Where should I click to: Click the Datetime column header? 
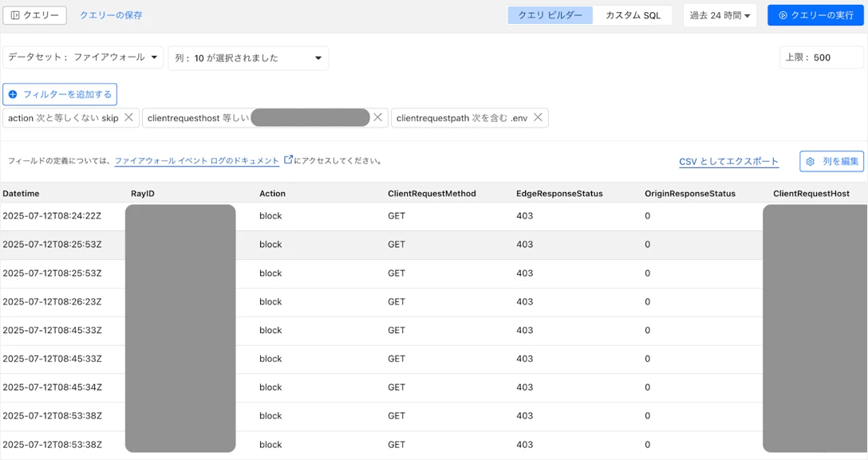pos(21,194)
